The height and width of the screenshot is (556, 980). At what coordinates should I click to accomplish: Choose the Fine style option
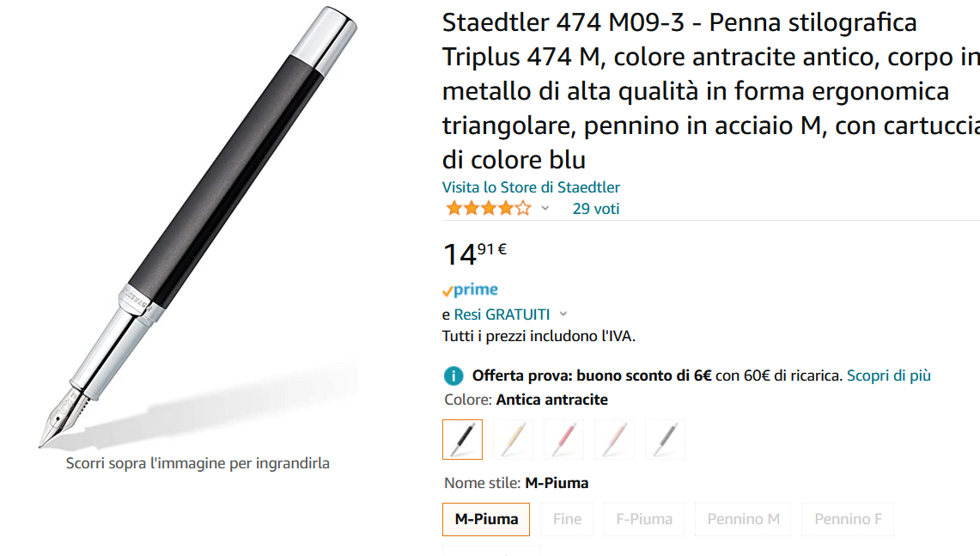pos(567,519)
